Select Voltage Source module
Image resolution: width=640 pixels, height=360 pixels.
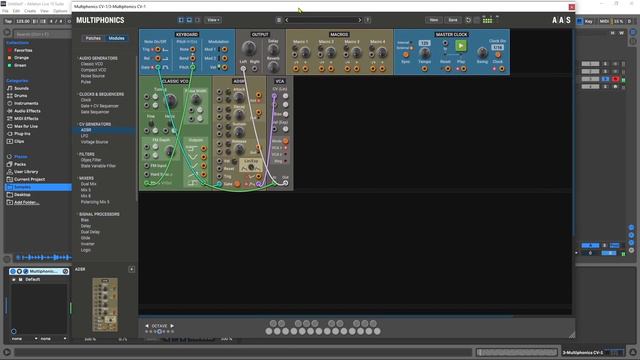tap(94, 142)
